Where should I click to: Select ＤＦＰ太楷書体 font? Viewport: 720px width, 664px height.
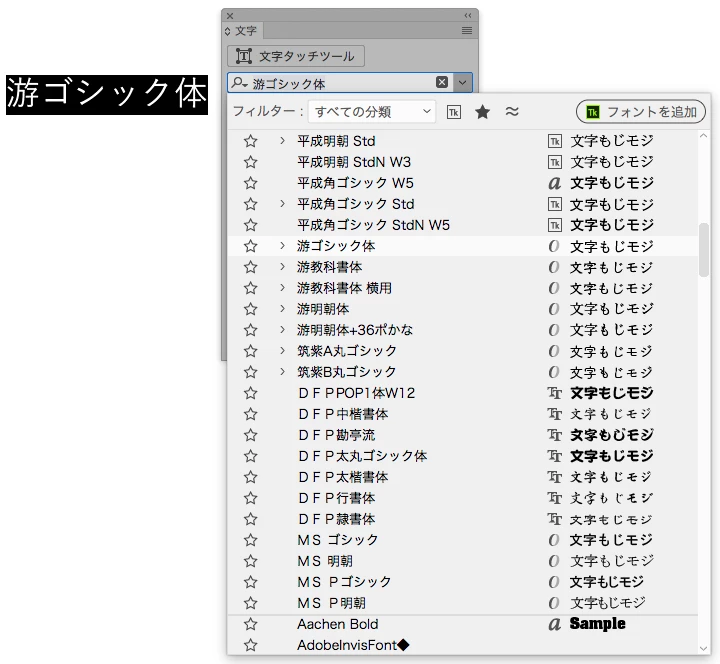click(343, 477)
